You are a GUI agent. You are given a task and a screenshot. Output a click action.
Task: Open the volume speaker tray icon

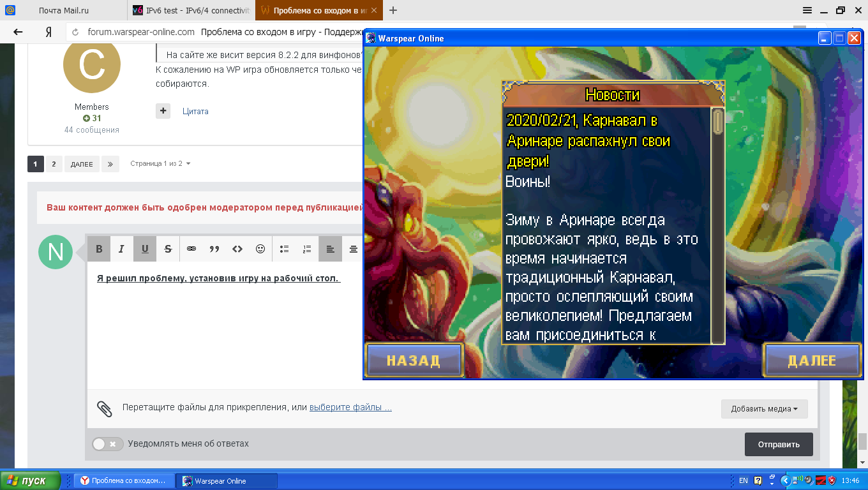click(x=809, y=480)
